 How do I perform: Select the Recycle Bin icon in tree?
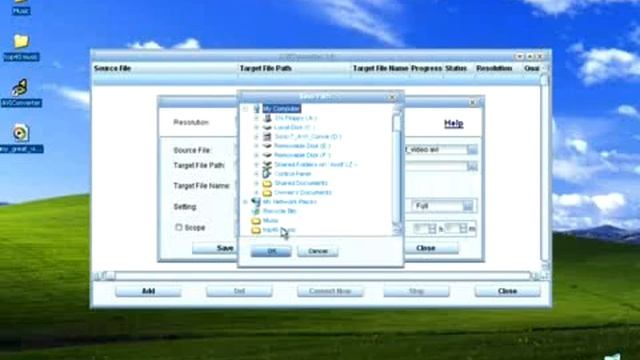(256, 211)
